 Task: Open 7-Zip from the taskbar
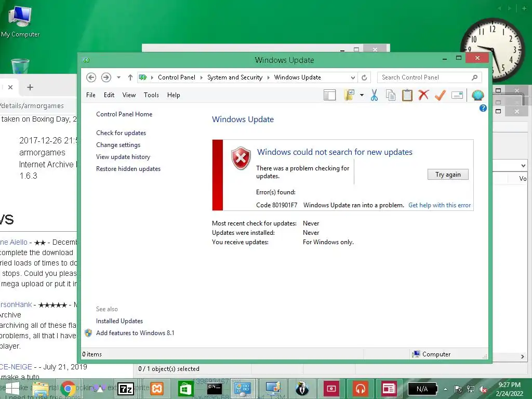[x=126, y=389]
